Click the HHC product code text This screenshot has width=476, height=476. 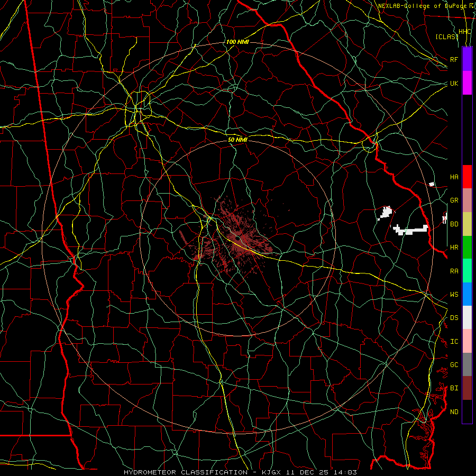tap(465, 32)
